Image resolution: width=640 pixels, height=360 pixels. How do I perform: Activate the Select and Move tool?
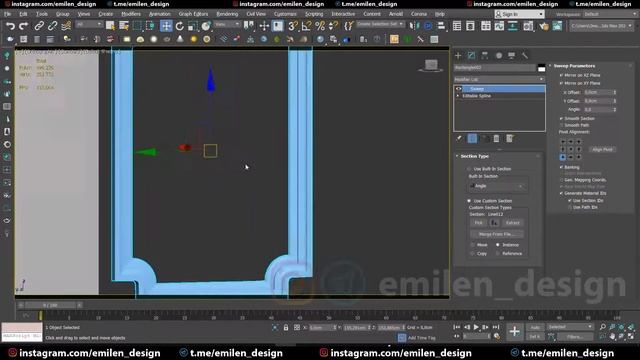(x=166, y=26)
